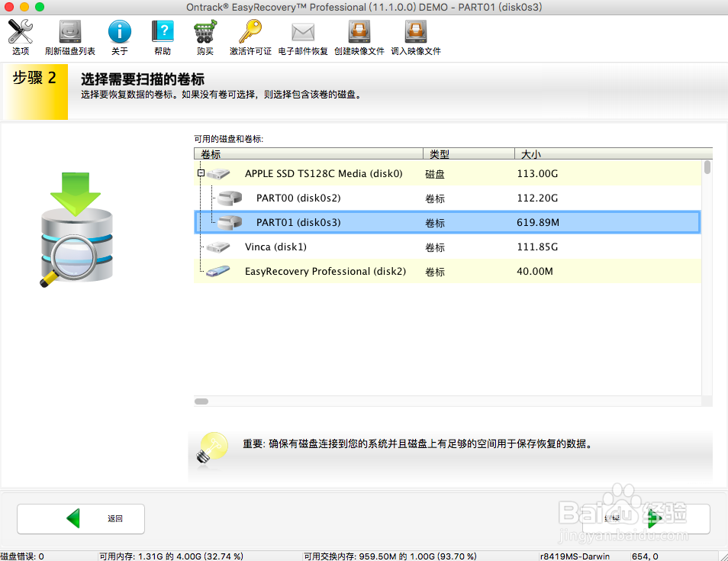
Task: Click the lightbulb tip icon
Action: (213, 448)
